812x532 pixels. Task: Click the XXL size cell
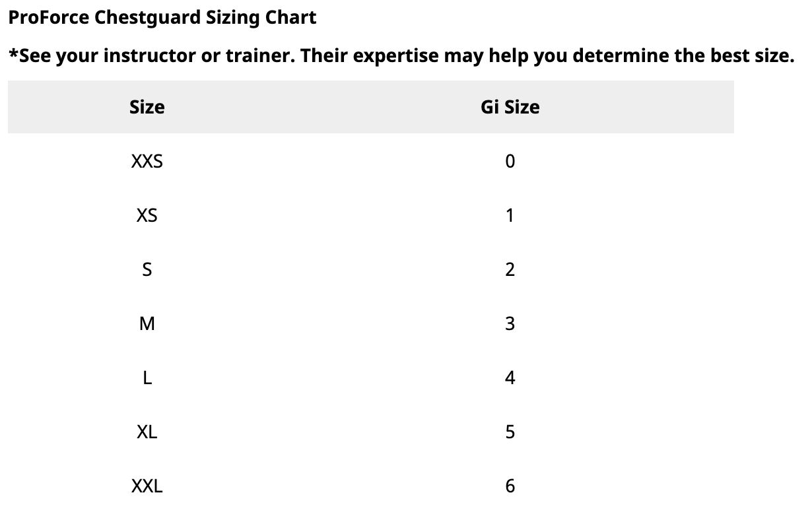pyautogui.click(x=147, y=486)
